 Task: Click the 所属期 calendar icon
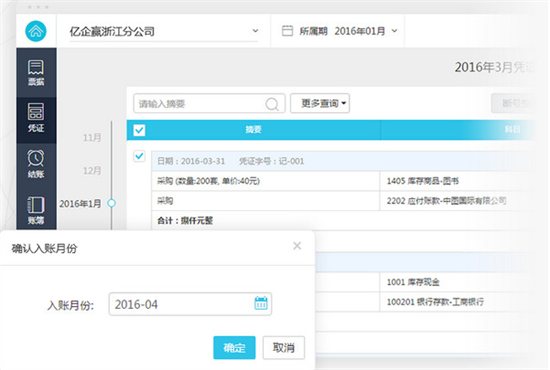pyautogui.click(x=287, y=31)
